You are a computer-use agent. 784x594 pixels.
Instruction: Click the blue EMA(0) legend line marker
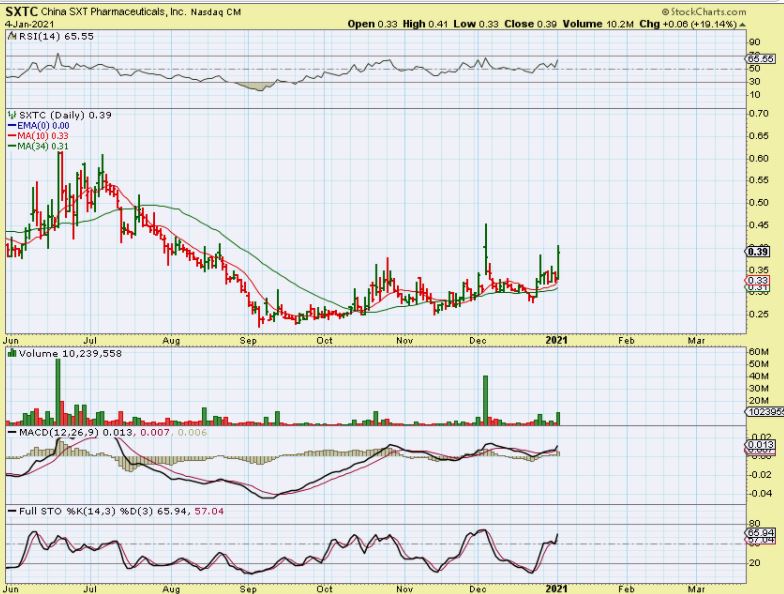[x=12, y=126]
